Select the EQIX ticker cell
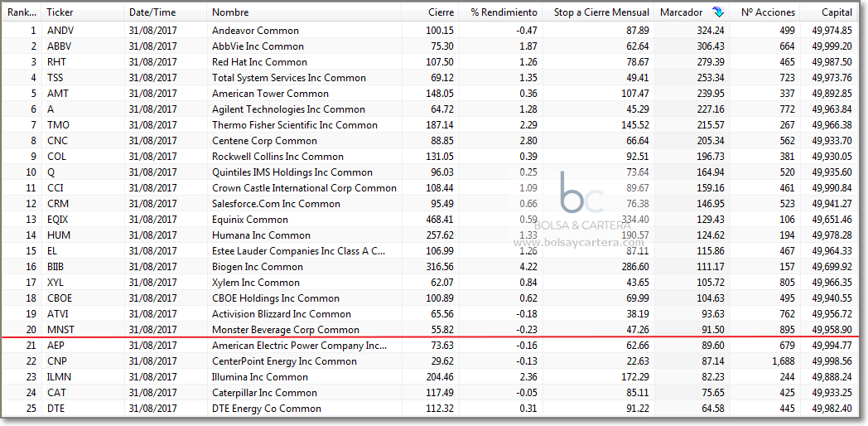Viewport: 868px width, 426px height. pos(57,220)
